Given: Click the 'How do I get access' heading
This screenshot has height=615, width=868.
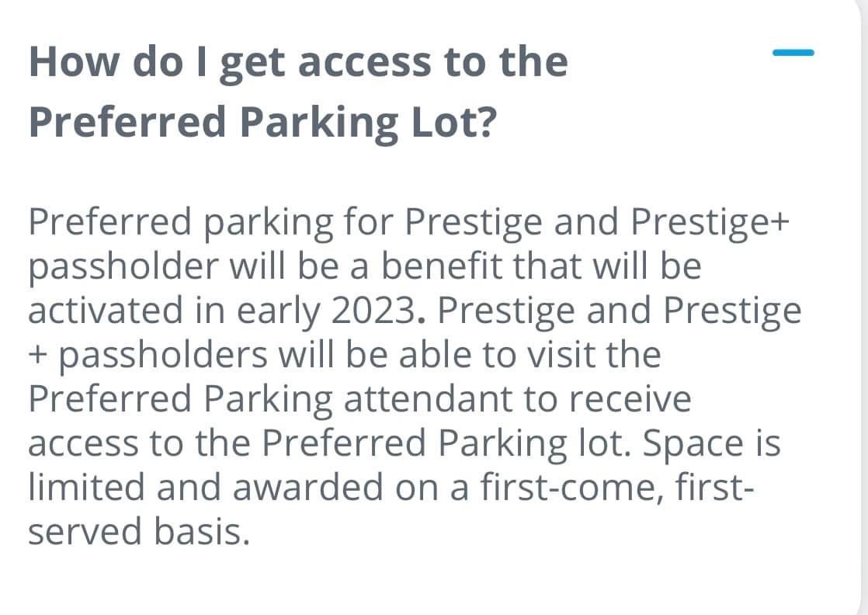Looking at the screenshot, I should [298, 63].
